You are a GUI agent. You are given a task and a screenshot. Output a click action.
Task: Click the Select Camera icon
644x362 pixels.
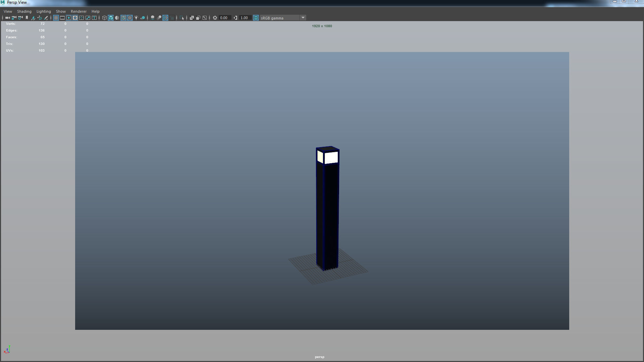[7, 18]
